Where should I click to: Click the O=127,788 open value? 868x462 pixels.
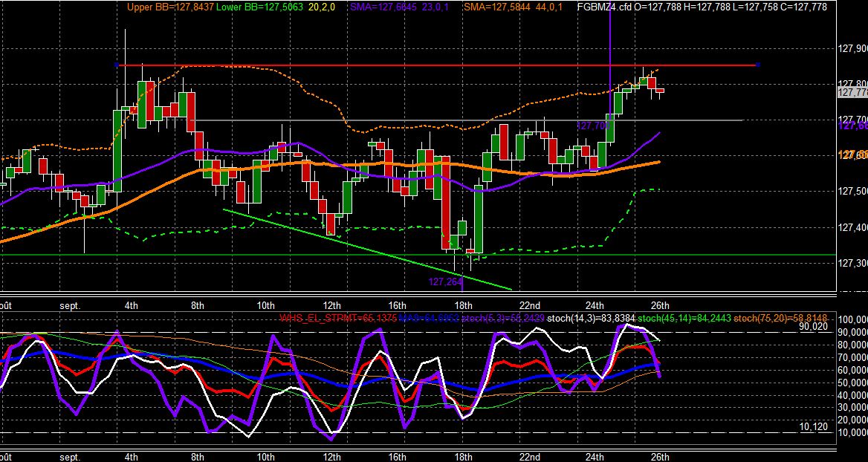pos(658,7)
